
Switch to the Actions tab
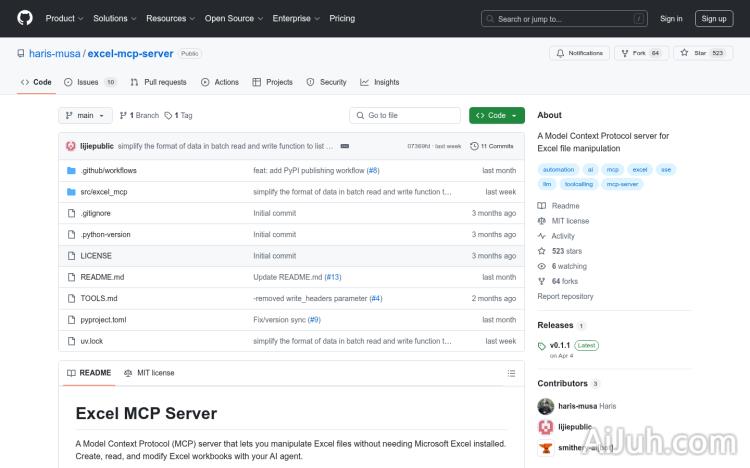[x=220, y=82]
